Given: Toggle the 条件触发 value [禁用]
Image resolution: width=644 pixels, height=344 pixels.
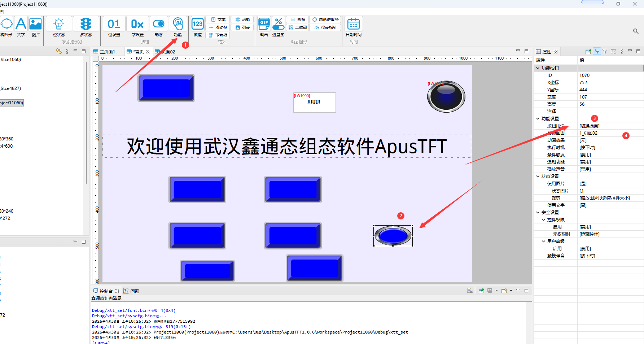Looking at the screenshot, I should pyautogui.click(x=610, y=154).
